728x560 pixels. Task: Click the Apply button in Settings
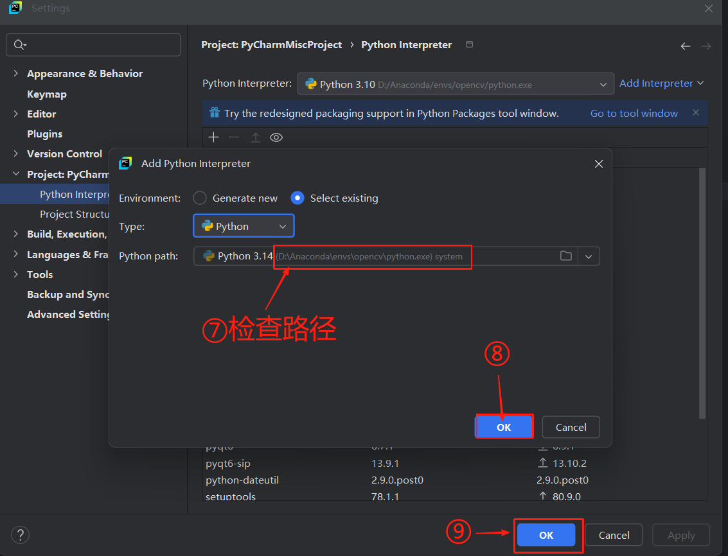click(681, 535)
